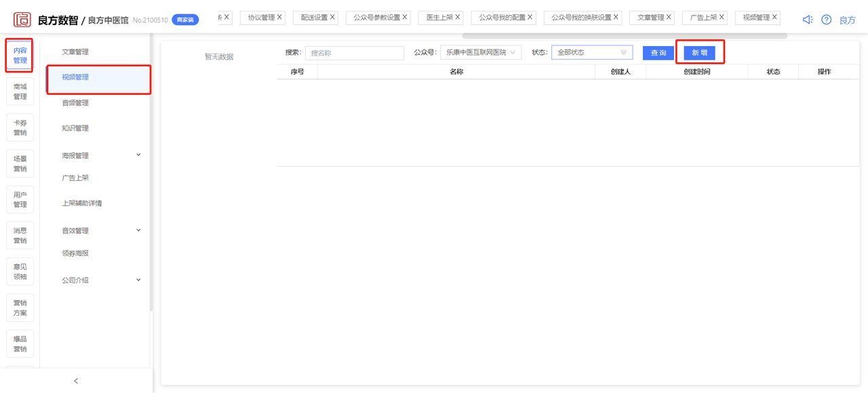Viewport: 868px width, 393px height.
Task: Open the 状态 dropdown showing 全部状态
Action: (x=592, y=52)
